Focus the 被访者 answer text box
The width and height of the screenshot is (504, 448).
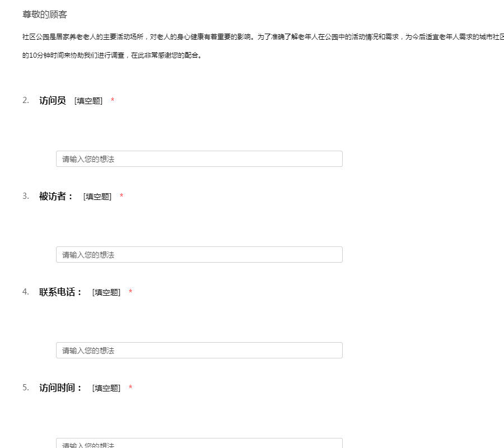(199, 255)
